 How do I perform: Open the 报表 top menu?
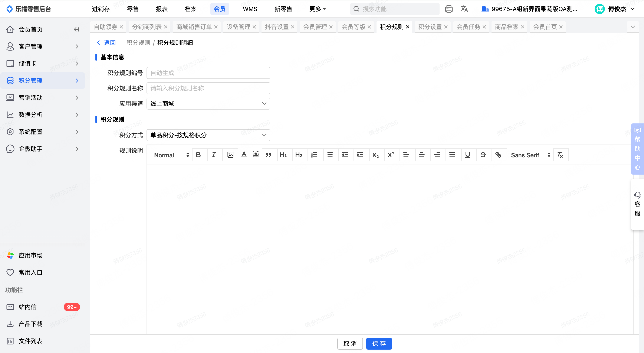[x=161, y=9]
